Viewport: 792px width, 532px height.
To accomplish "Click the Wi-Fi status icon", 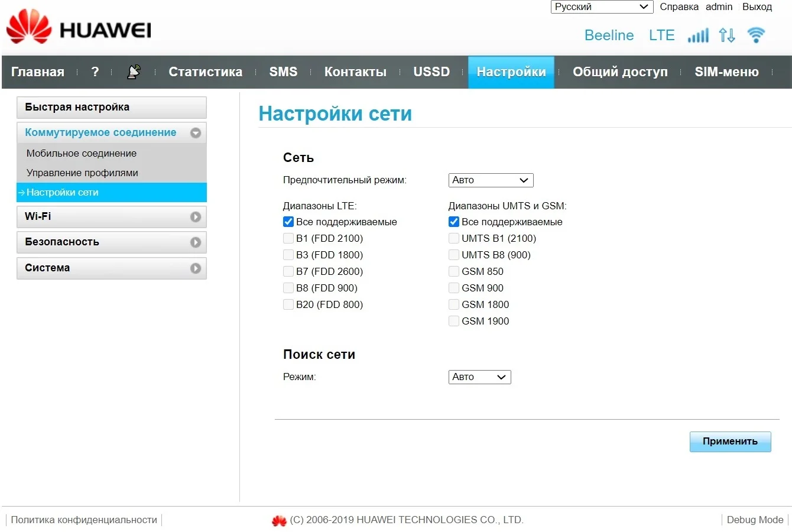I will click(x=756, y=35).
